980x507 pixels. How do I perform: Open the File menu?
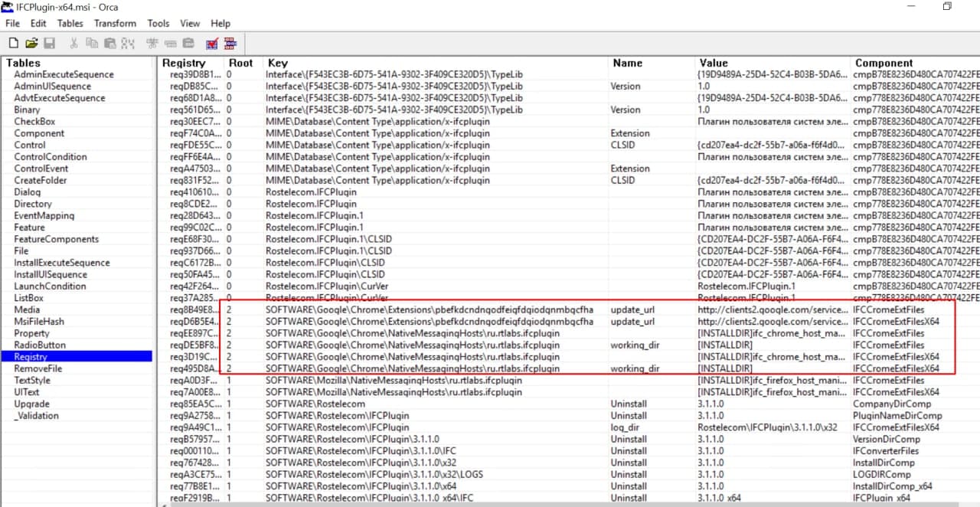click(x=12, y=24)
